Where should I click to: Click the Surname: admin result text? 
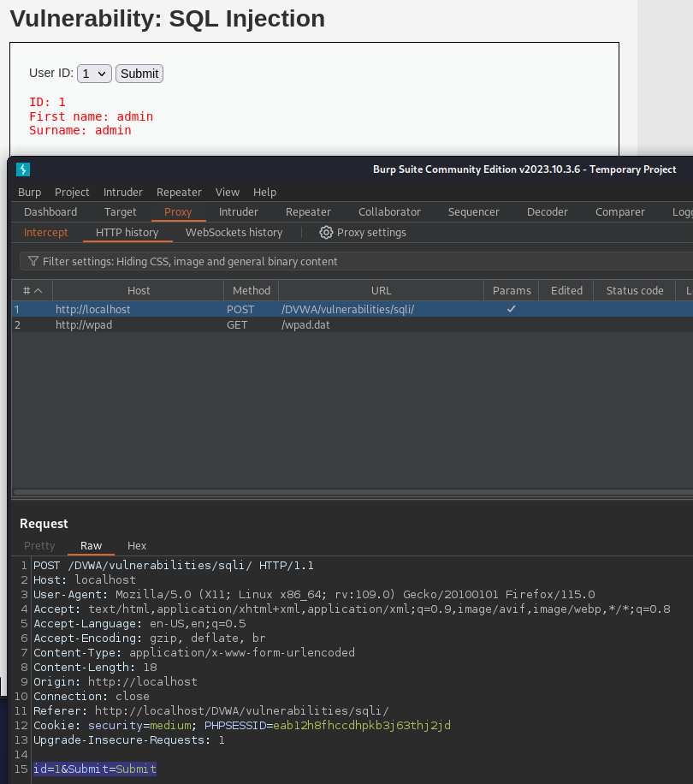point(80,130)
